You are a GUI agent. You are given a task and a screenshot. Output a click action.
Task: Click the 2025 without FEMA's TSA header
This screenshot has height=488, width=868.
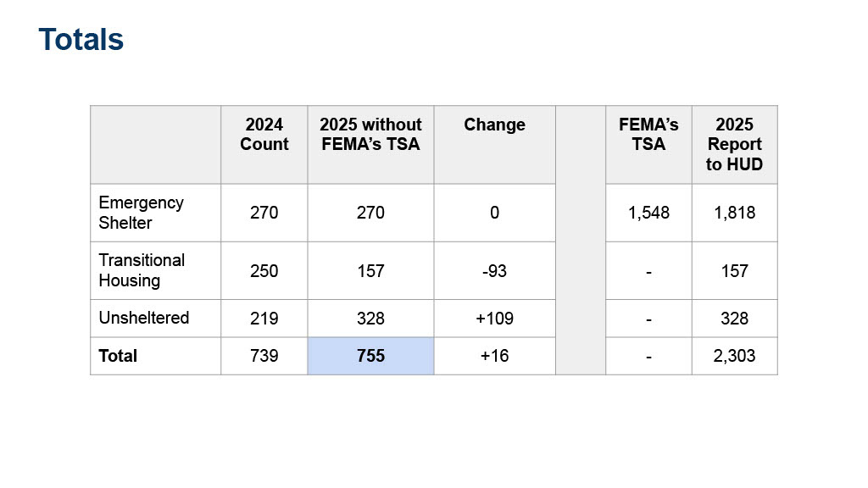pyautogui.click(x=370, y=135)
